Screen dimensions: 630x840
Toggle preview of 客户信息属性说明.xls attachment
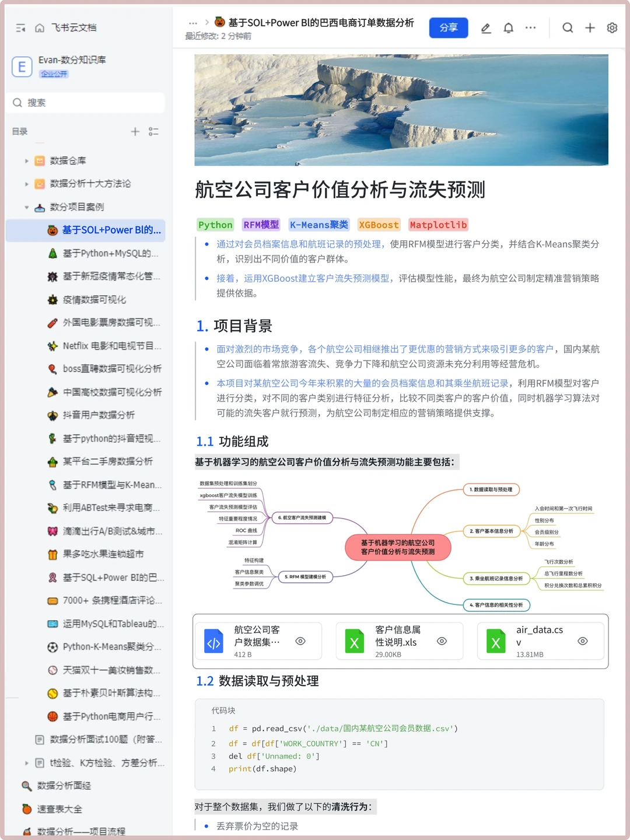(x=442, y=641)
